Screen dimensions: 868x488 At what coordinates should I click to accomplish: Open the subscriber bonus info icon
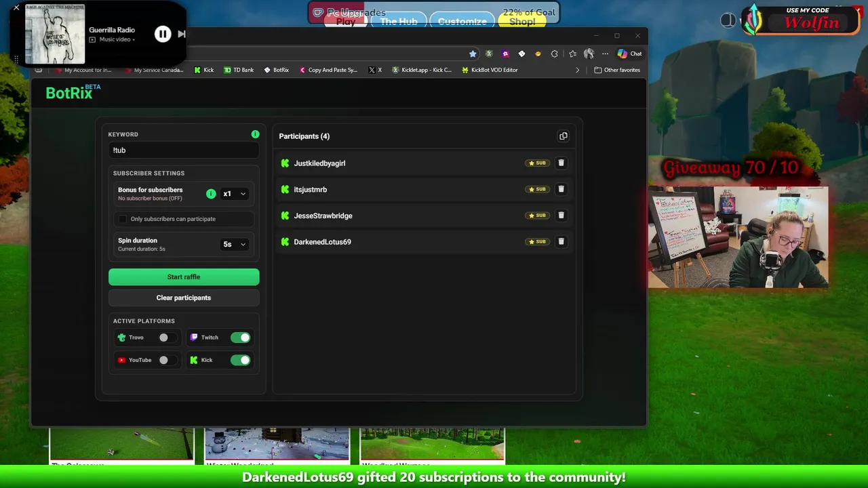pyautogui.click(x=211, y=194)
